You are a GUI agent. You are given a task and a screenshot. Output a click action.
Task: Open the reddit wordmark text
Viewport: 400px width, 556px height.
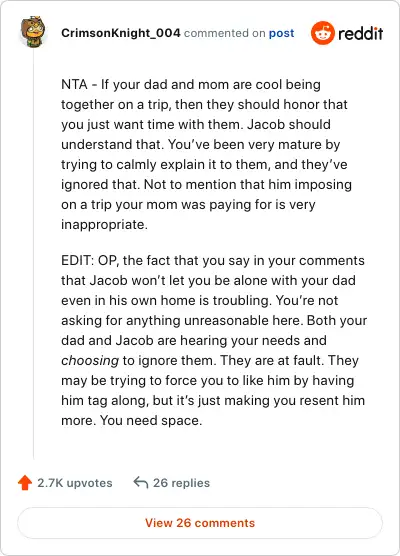360,33
